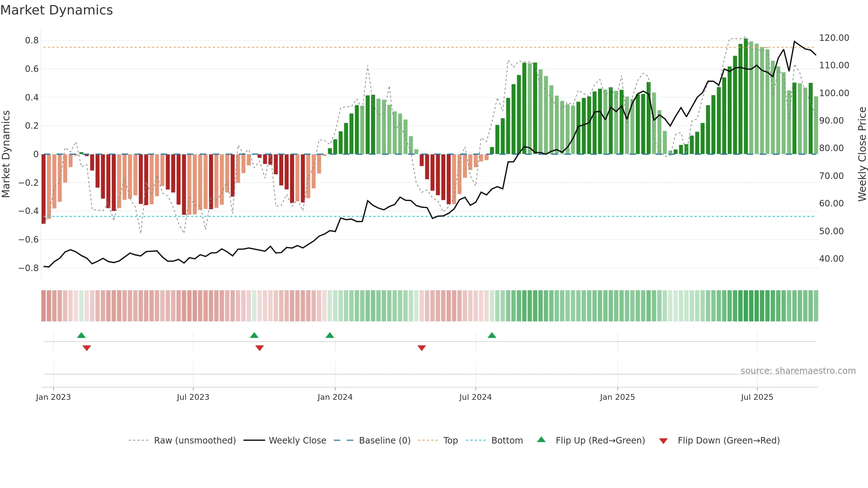Image resolution: width=868 pixels, height=488 pixels.
Task: Click green flip-up marker near Sep 2023
Action: coord(254,335)
